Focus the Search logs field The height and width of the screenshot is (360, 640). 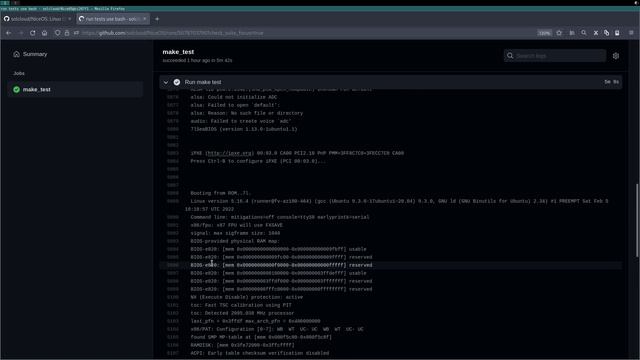(x=555, y=56)
